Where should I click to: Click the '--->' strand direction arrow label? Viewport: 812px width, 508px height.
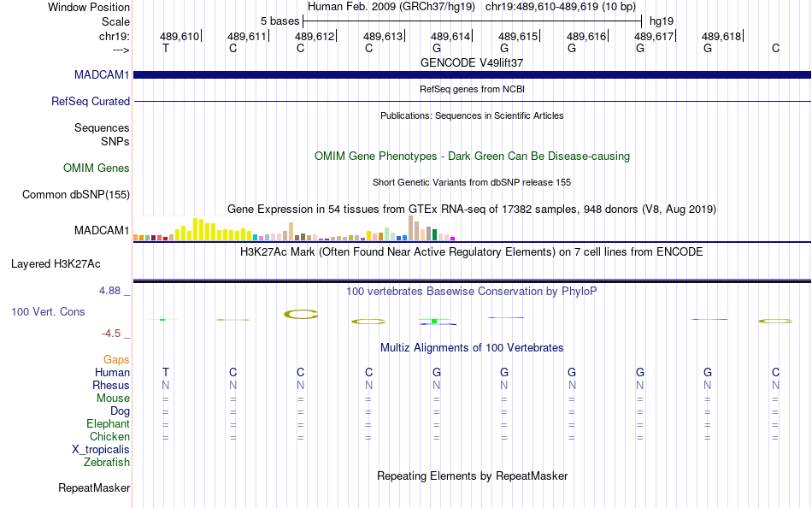pos(121,50)
